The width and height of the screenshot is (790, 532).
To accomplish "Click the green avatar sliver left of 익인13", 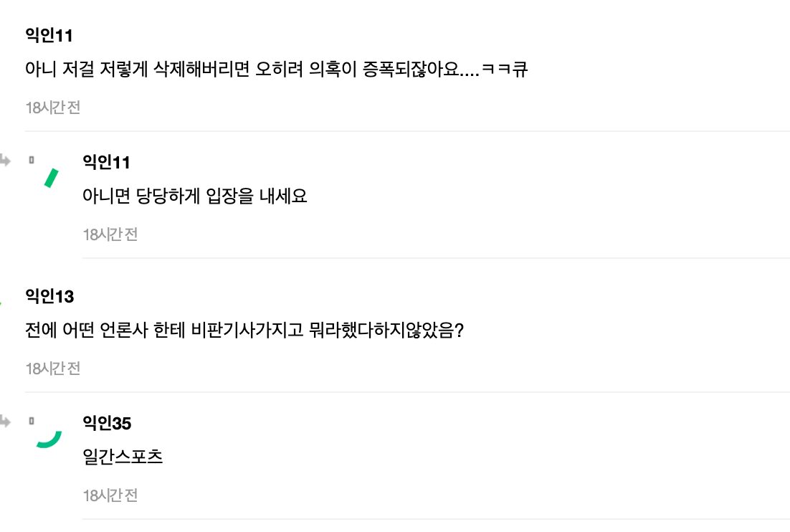I will tap(1, 305).
